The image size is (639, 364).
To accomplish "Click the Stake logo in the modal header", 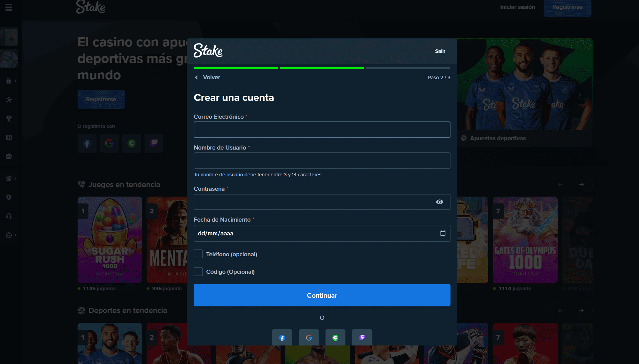I will [x=208, y=50].
